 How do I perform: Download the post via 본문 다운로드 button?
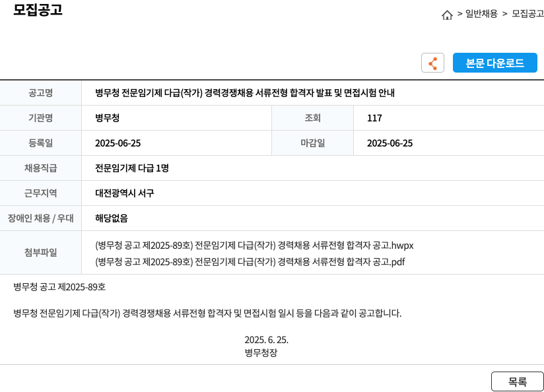click(494, 63)
